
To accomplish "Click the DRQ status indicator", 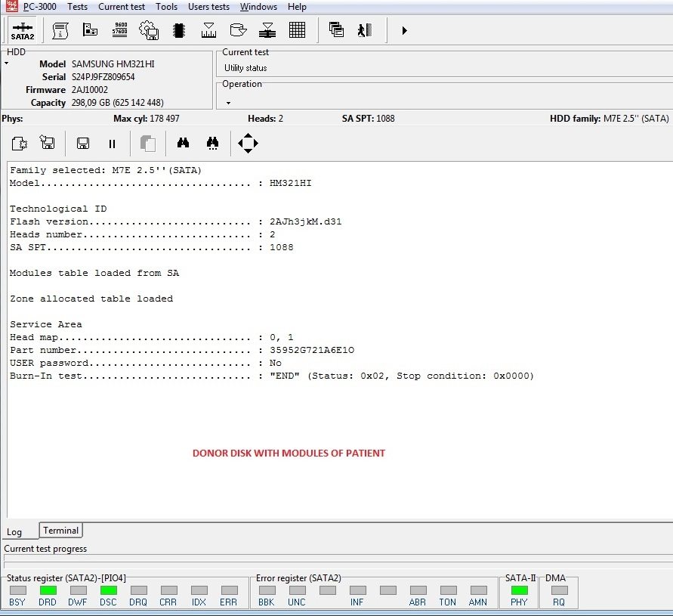I will pyautogui.click(x=139, y=590).
